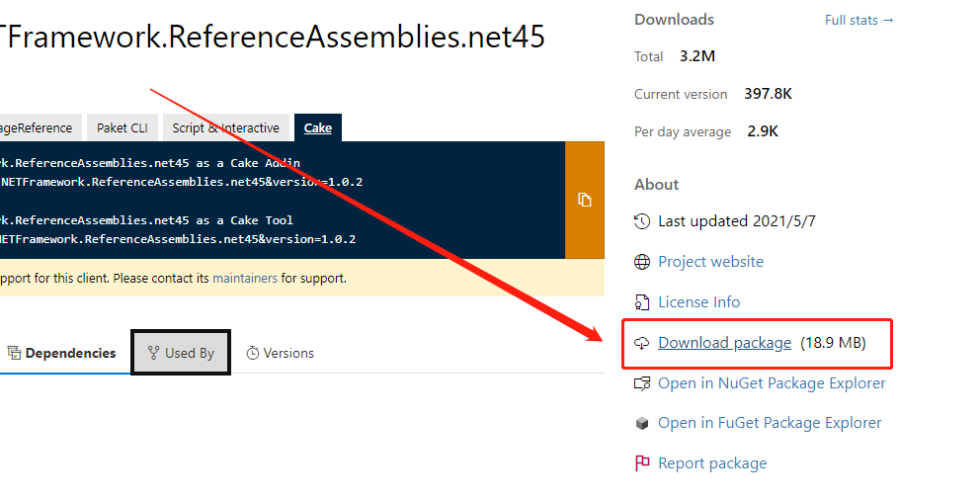Screen dimensions: 980x502
Task: Switch to the Used By tab
Action: (181, 353)
